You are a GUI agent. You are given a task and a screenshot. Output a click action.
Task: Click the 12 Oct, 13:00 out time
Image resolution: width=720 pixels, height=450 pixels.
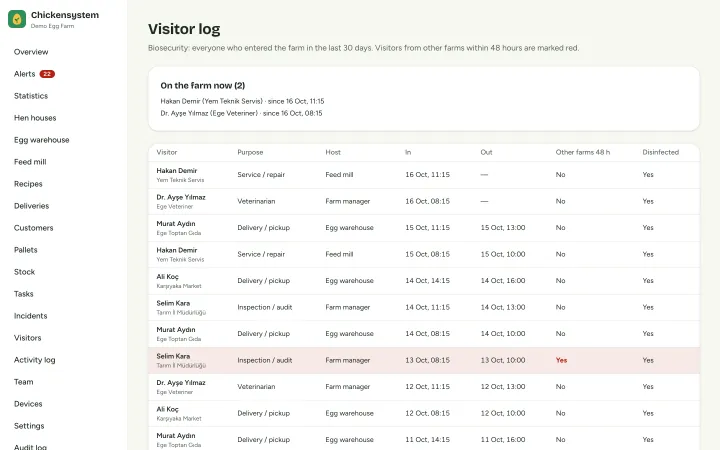(503, 387)
